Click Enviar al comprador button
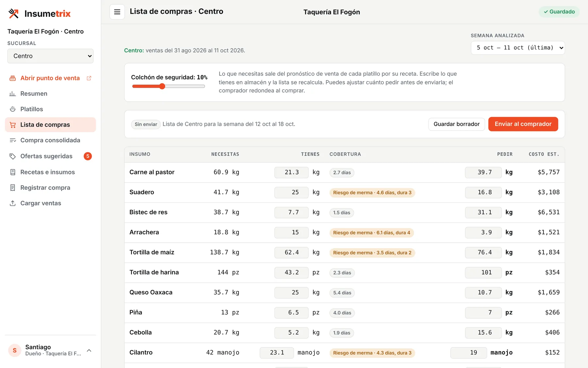Viewport: 588px width, 368px height. point(523,124)
